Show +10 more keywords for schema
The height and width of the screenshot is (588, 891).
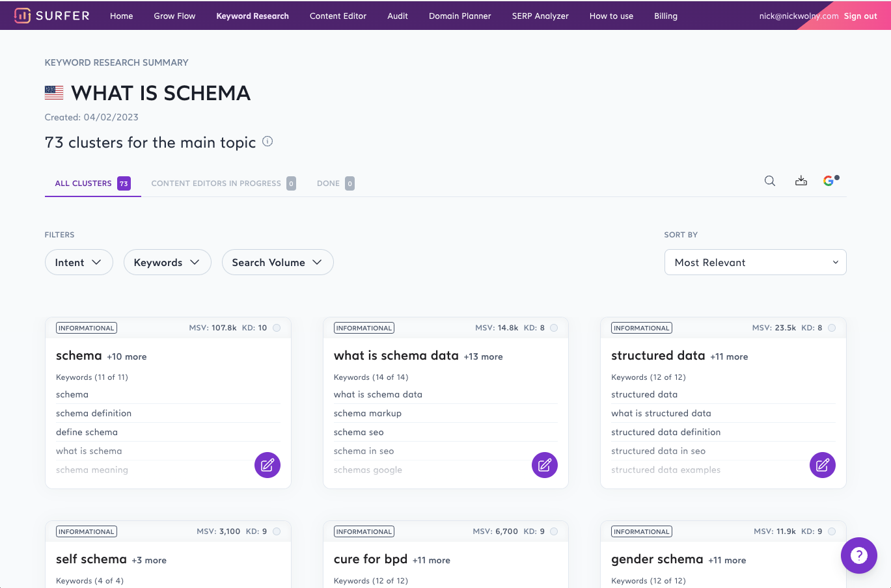(x=127, y=356)
